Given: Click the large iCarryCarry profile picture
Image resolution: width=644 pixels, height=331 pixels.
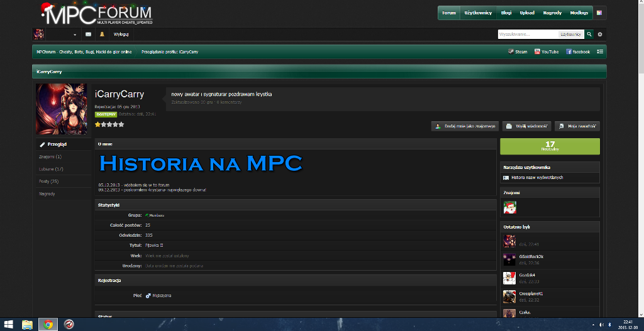Looking at the screenshot, I should click(x=61, y=109).
